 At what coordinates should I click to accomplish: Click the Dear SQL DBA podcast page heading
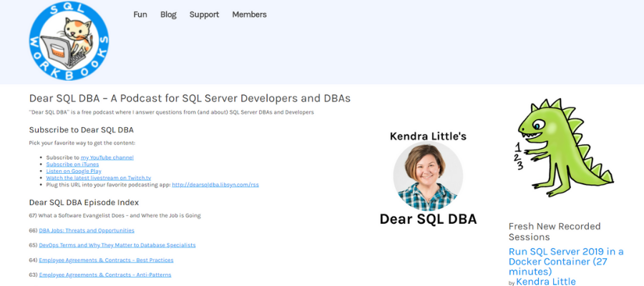point(190,99)
